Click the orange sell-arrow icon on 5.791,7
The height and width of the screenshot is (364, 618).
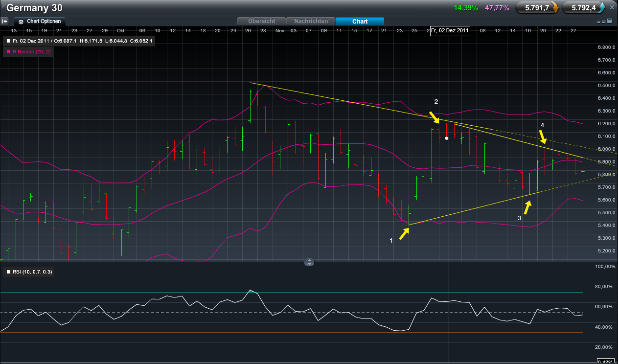coord(555,8)
